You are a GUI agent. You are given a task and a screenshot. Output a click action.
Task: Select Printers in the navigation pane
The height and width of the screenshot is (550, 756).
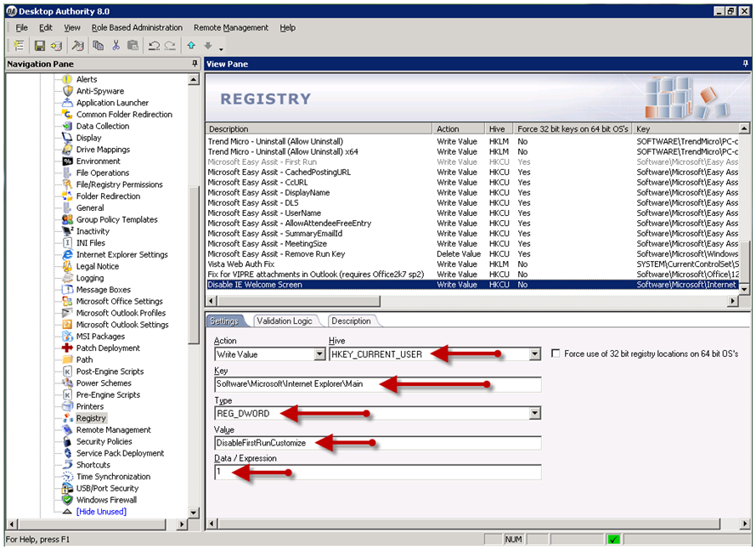coord(90,406)
